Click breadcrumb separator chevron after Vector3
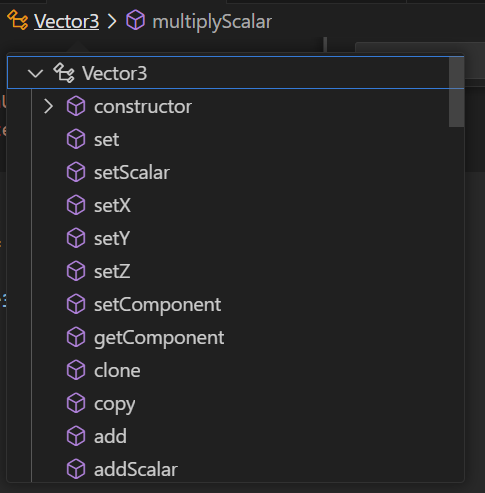 click(112, 21)
